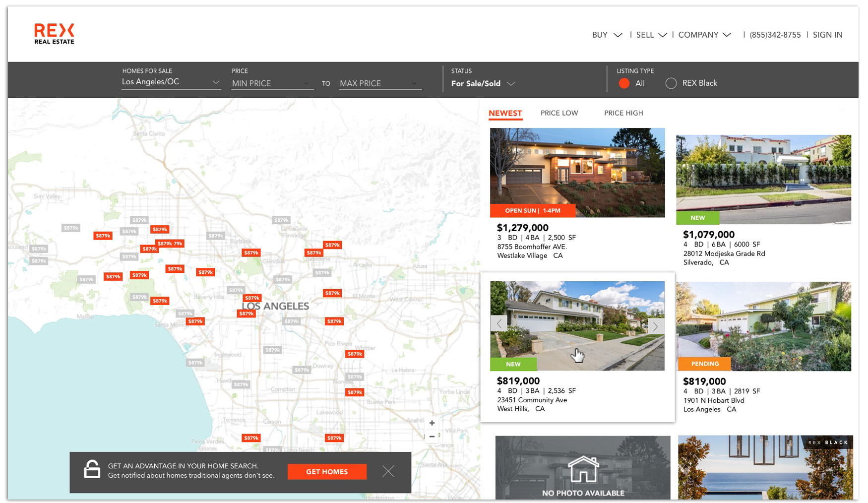
Task: Click the OPEN SUN 1-4PM badge
Action: click(533, 211)
